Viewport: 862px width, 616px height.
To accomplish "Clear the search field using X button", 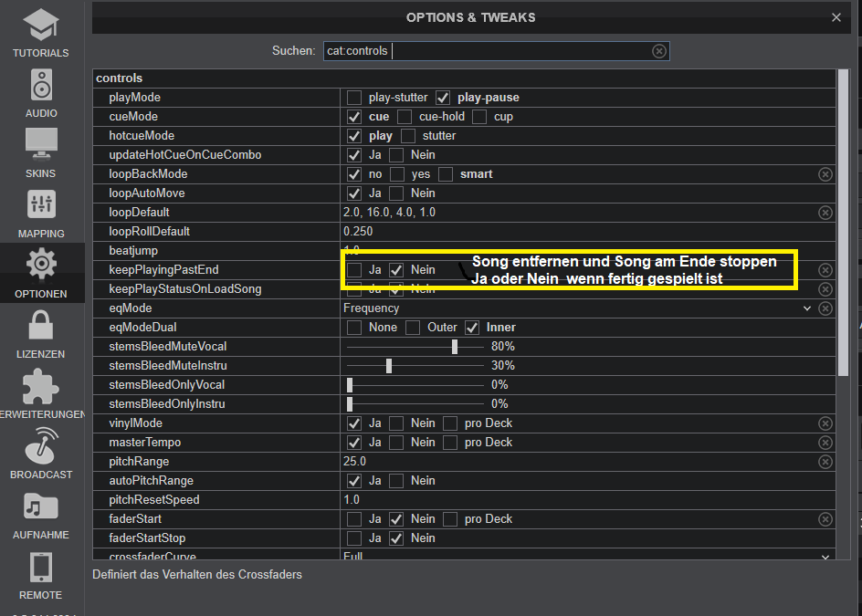I will click(659, 51).
